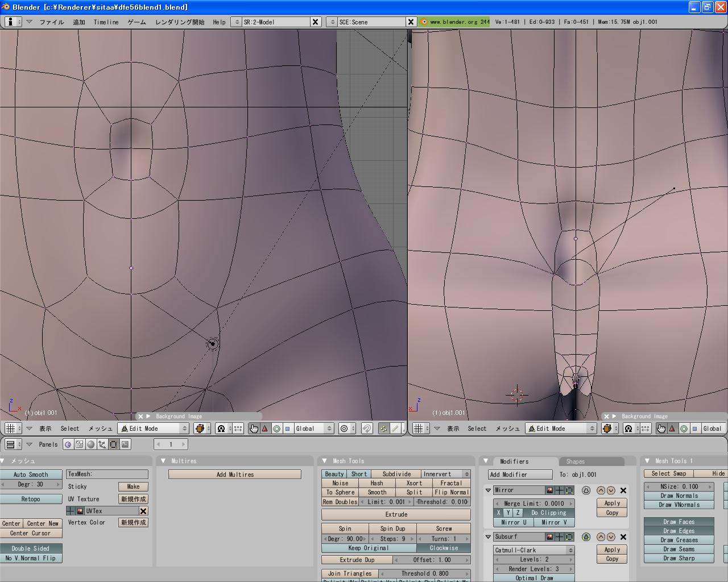728x582 pixels.
Task: Open the Scene context icon in Panels header
Action: tap(125, 444)
